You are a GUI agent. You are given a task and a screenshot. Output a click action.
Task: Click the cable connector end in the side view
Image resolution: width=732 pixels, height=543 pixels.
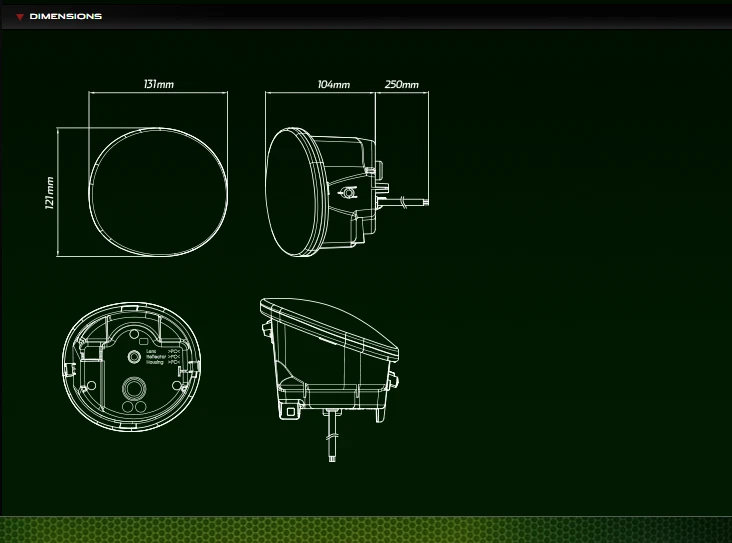coord(422,201)
